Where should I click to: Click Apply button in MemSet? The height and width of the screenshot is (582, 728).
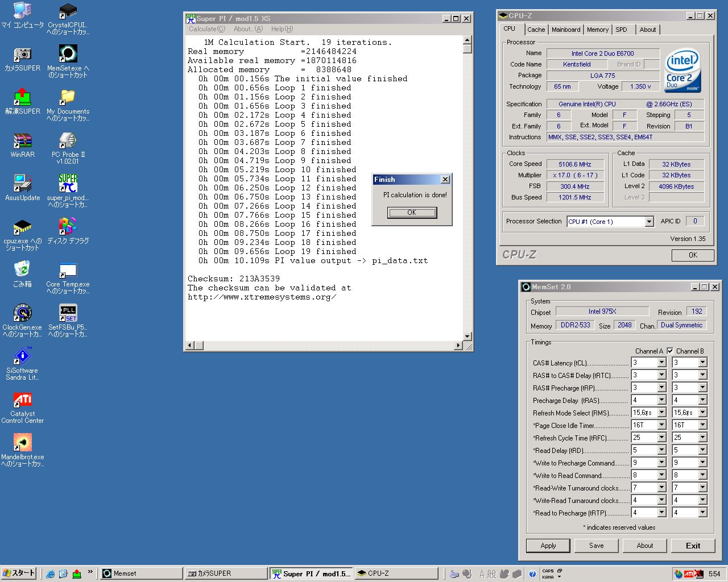(548, 546)
